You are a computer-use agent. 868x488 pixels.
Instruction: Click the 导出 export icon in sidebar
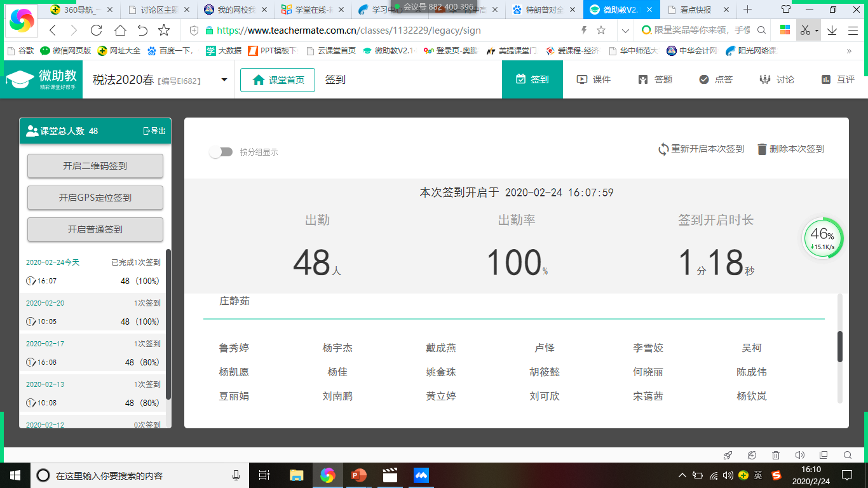tap(147, 131)
